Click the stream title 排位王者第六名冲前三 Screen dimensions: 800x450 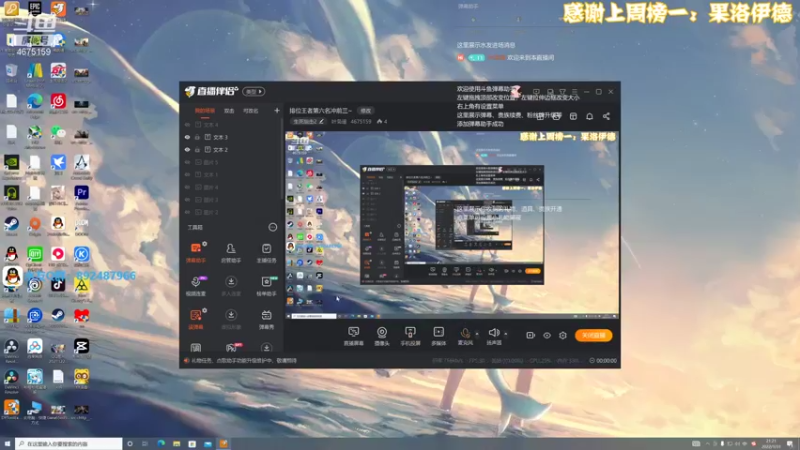point(320,111)
